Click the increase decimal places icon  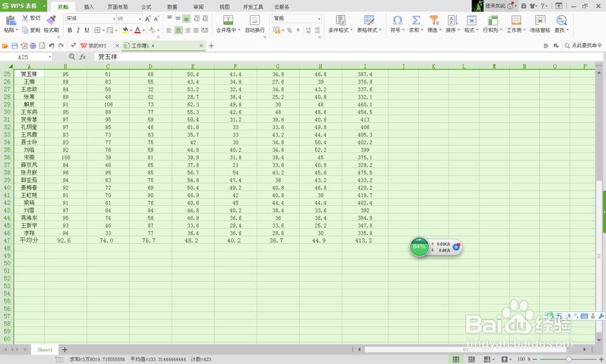pos(308,30)
